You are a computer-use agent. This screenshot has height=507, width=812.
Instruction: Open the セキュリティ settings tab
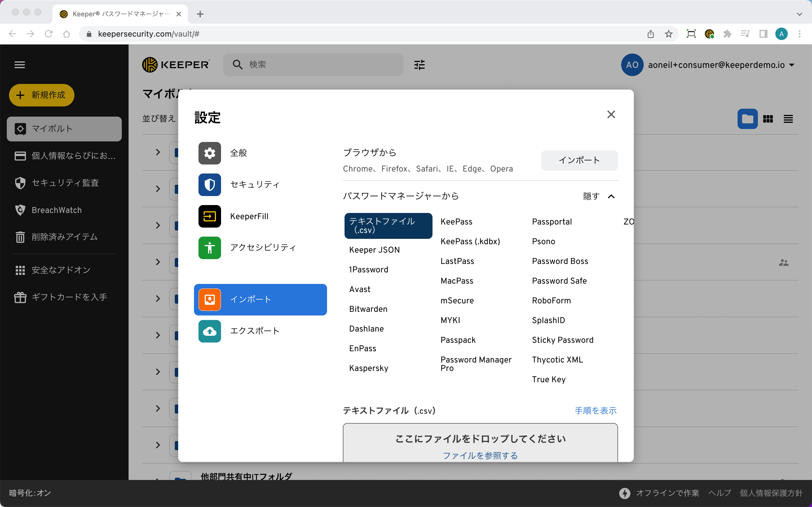point(254,185)
